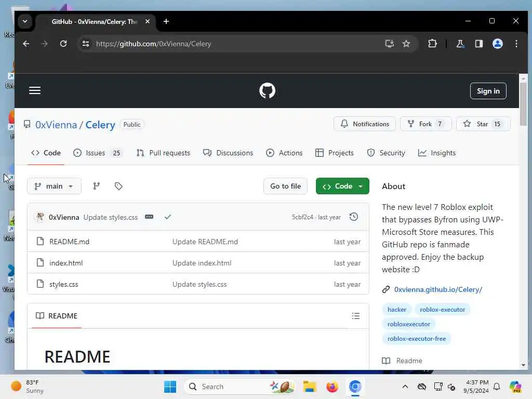The width and height of the screenshot is (532, 399).
Task: Open browser profile avatar icon
Action: tap(497, 44)
